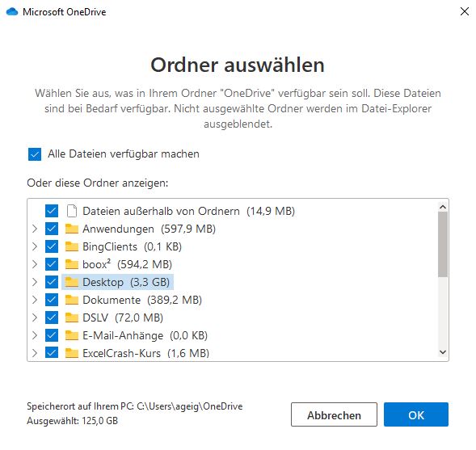Click the OneDrive cloud icon in title bar
The image size is (476, 450).
click(12, 12)
